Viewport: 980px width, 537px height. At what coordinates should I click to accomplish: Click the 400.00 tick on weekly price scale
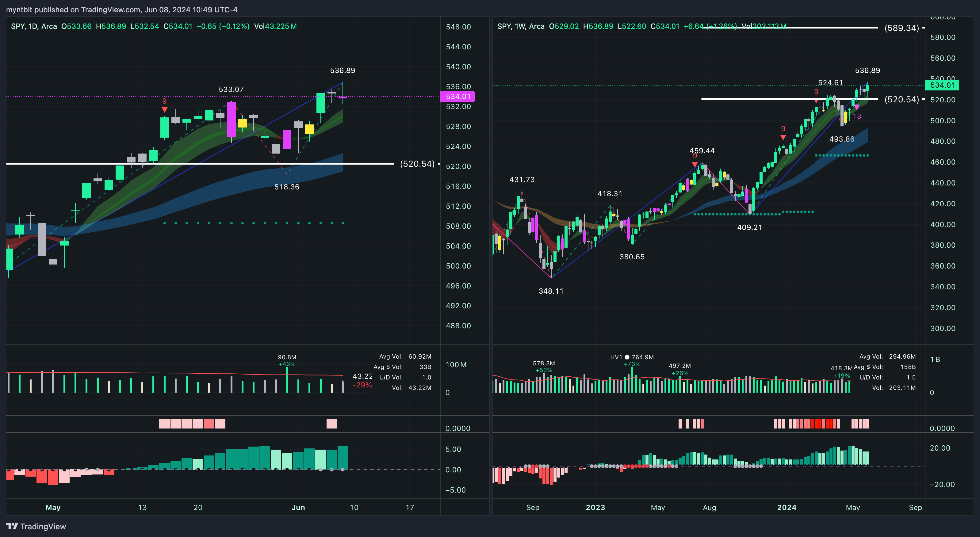pyautogui.click(x=942, y=224)
